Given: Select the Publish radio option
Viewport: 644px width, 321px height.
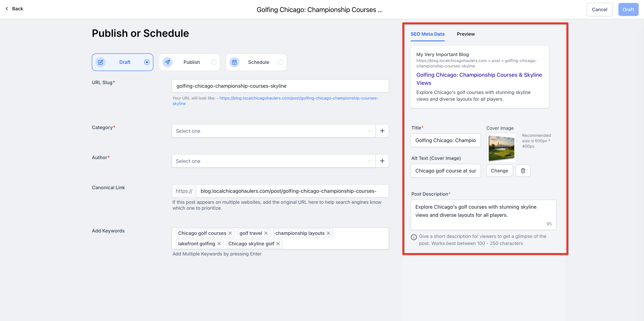Looking at the screenshot, I should click(213, 62).
